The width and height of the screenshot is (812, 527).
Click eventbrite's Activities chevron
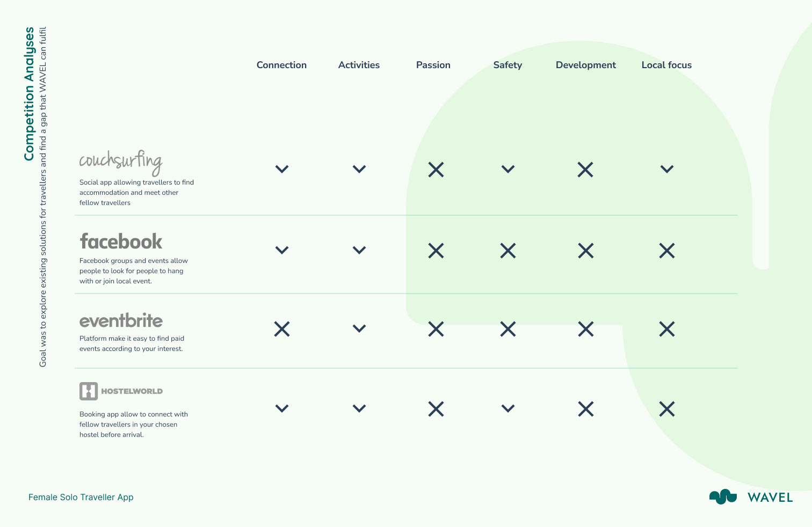[359, 328]
